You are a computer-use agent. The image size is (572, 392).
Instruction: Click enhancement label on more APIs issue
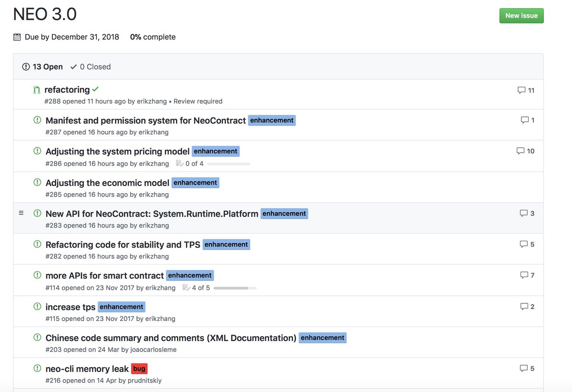point(190,276)
